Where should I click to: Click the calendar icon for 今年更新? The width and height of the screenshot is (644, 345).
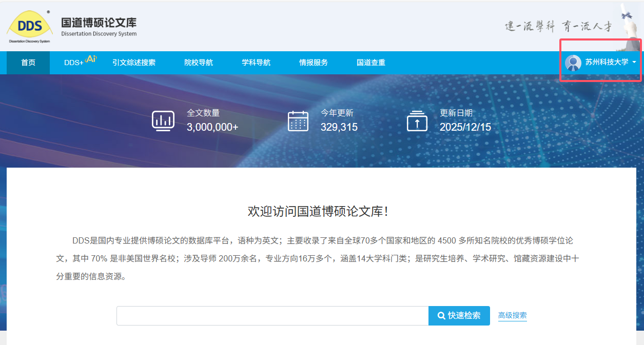point(298,121)
